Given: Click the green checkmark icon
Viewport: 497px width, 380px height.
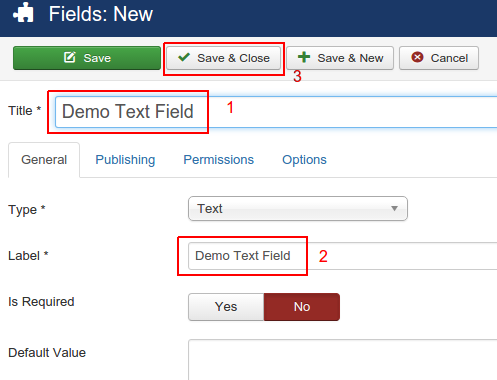Looking at the screenshot, I should coord(184,57).
